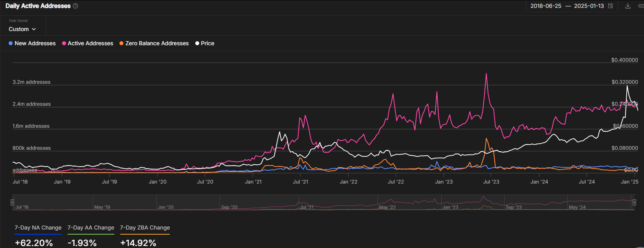Click the Jan '20 main x-axis label
644x248 pixels.
tap(158, 182)
